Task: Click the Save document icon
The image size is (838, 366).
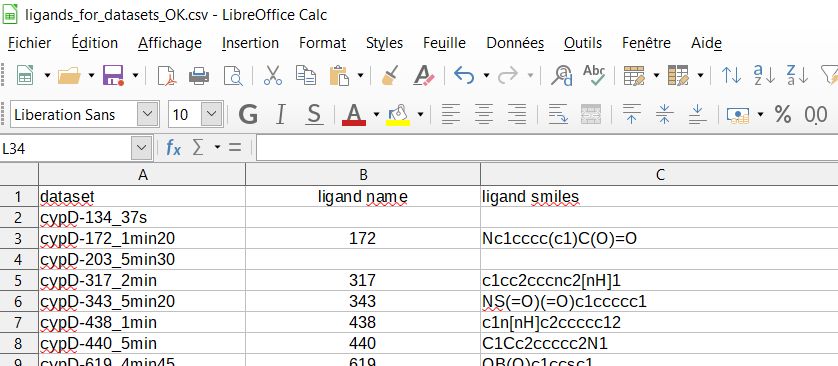Action: [113, 75]
